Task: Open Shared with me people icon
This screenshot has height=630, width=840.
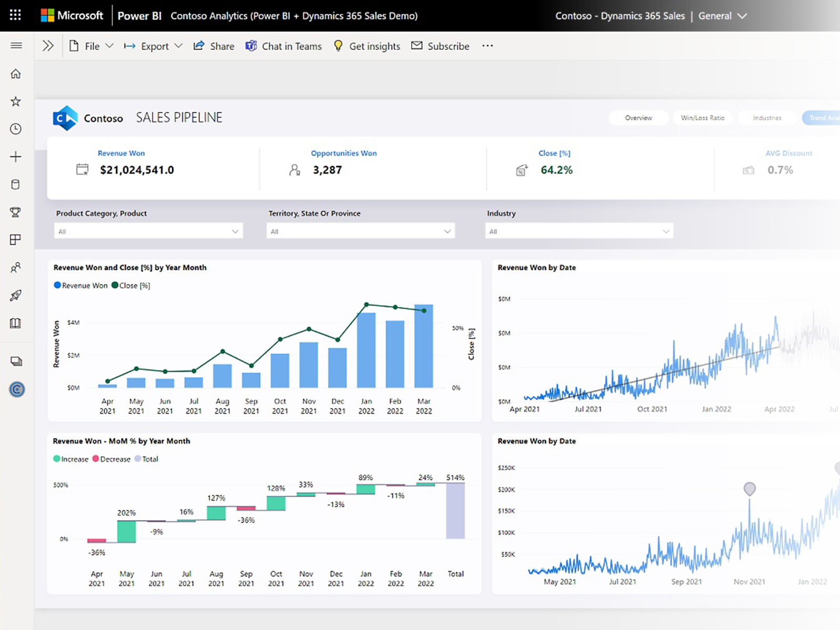Action: 16,268
